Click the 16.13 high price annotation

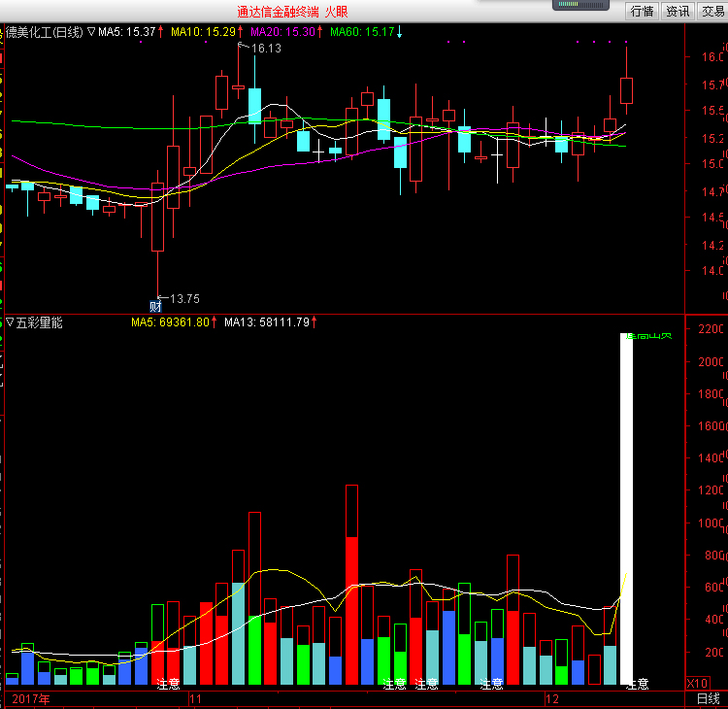pyautogui.click(x=266, y=49)
